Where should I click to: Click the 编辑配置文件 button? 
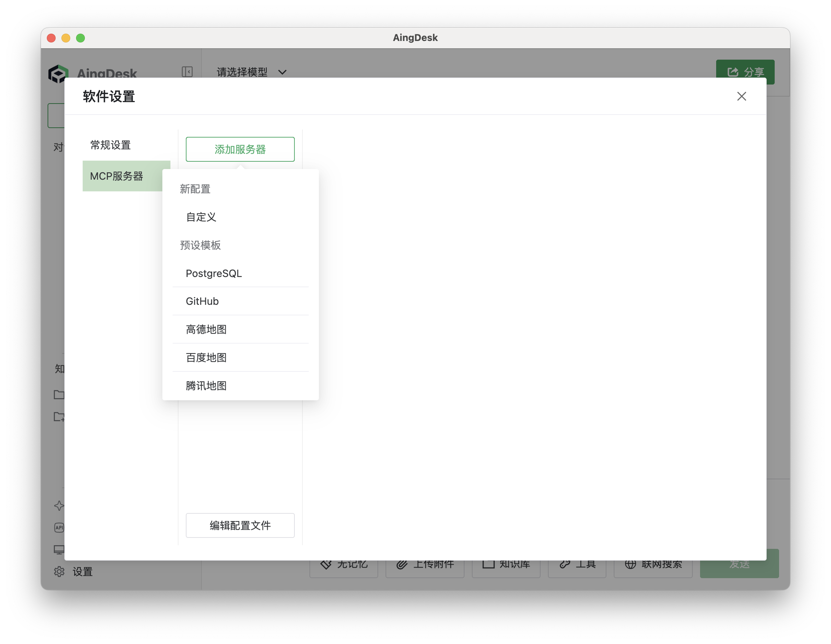point(240,525)
